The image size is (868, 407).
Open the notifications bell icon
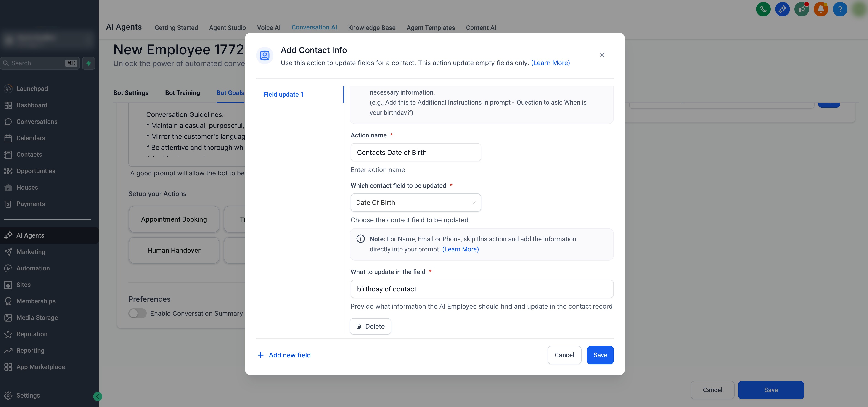820,9
